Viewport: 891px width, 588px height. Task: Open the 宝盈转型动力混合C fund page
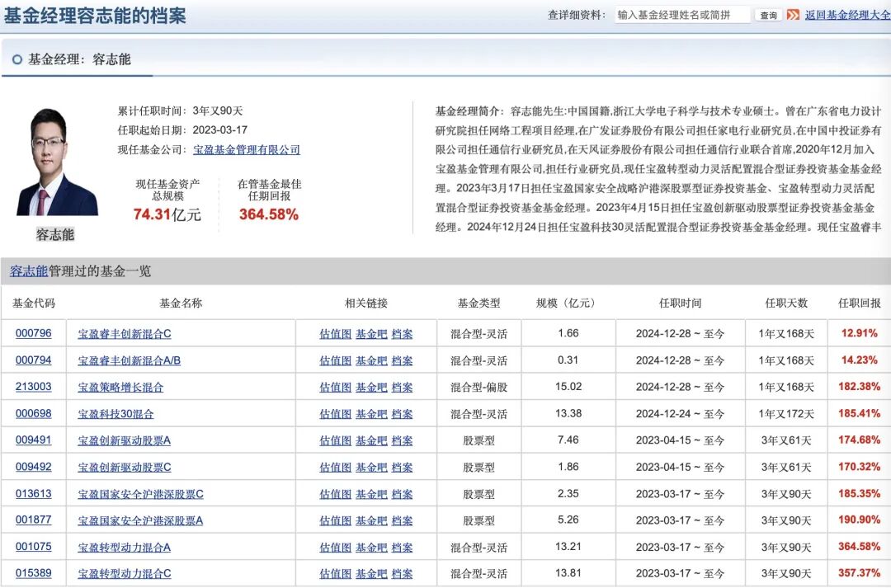click(x=125, y=574)
